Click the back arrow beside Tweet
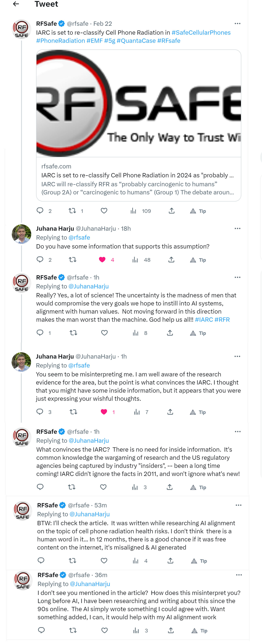This screenshot has height=644, width=262. click(16, 4)
